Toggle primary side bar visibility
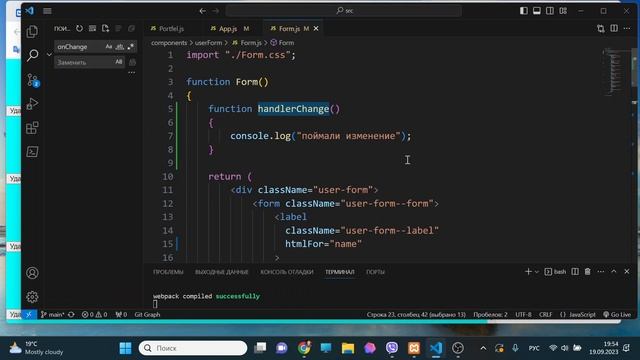This screenshot has width=640, height=360. (x=524, y=11)
